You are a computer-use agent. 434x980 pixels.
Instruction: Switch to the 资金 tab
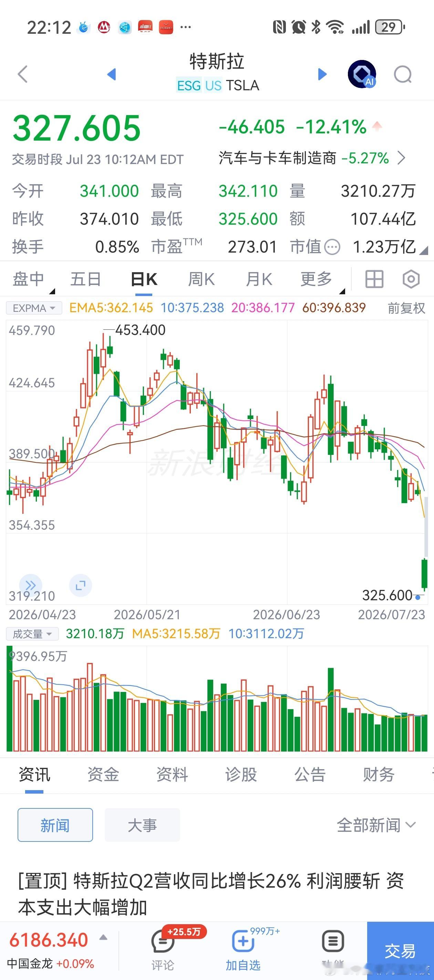103,775
